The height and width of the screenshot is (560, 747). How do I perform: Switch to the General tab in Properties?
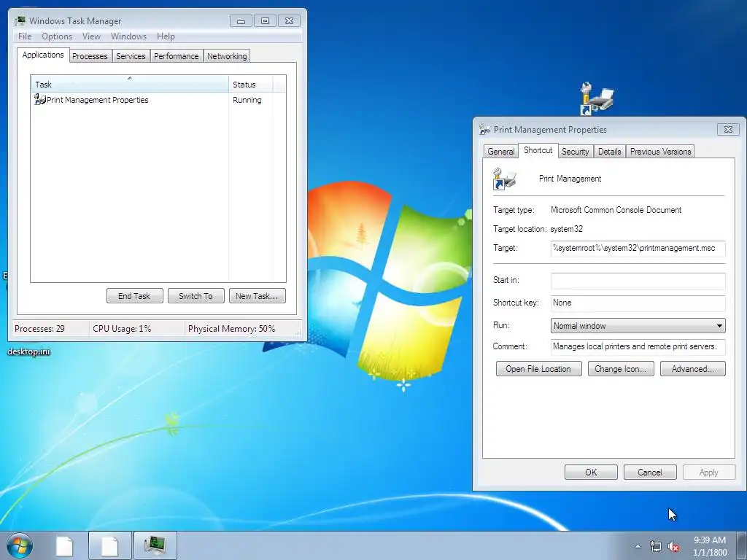pos(500,152)
